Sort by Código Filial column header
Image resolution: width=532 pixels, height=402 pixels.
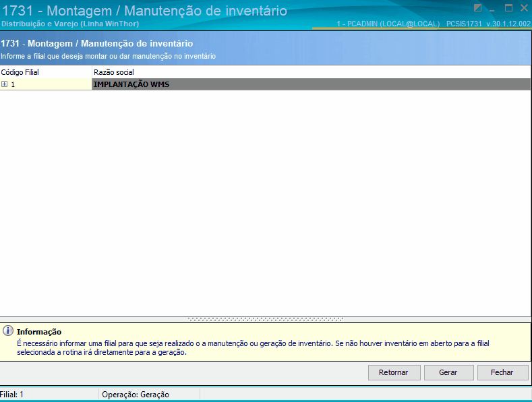pos(46,72)
